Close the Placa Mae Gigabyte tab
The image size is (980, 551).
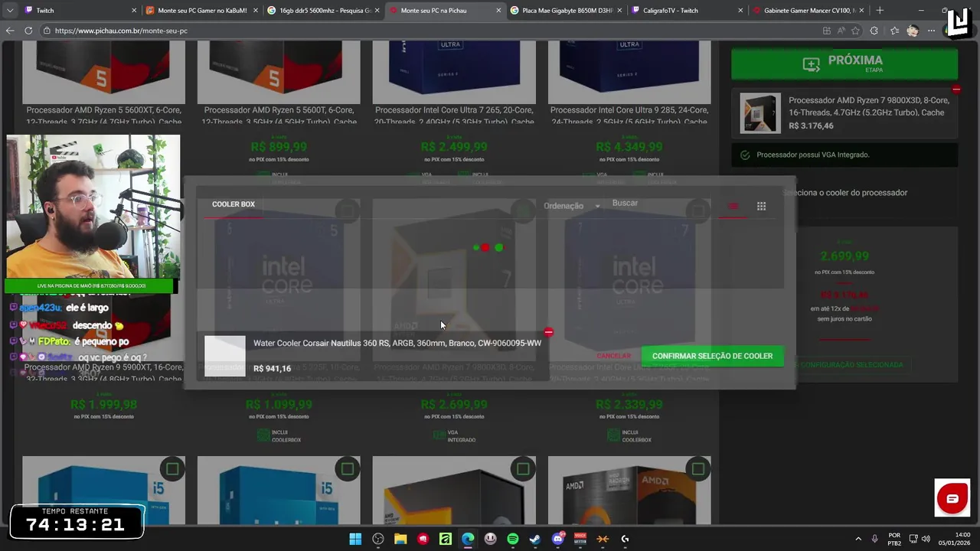point(619,11)
